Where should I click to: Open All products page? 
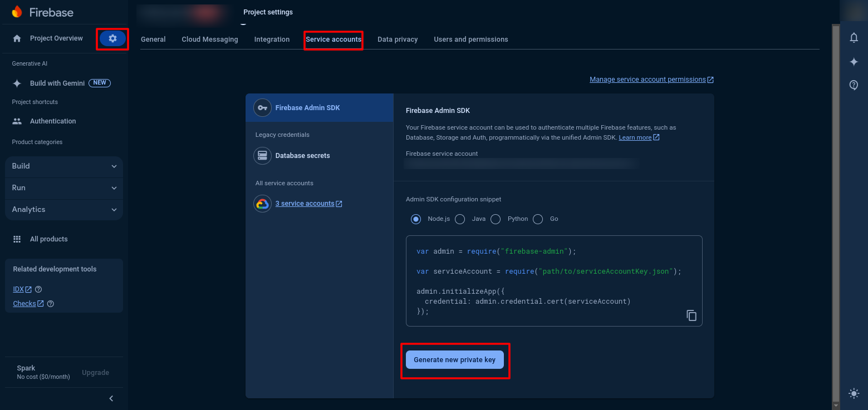pos(49,239)
